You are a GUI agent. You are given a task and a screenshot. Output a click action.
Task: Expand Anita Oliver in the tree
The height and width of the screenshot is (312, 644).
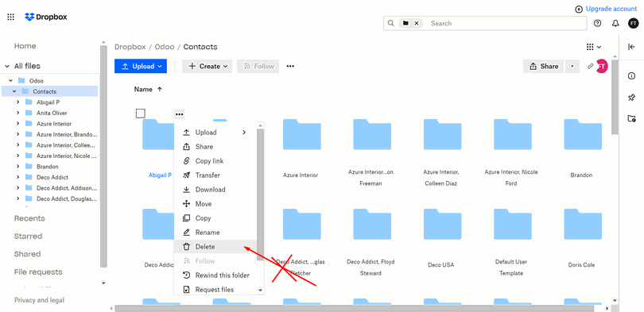click(x=17, y=113)
